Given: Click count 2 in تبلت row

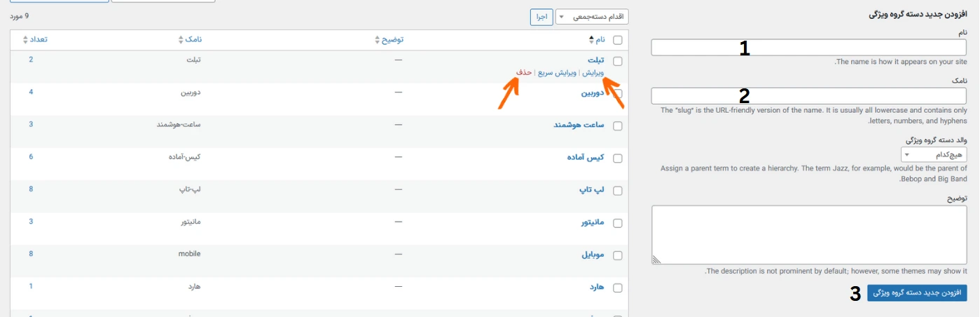Looking at the screenshot, I should 31,59.
